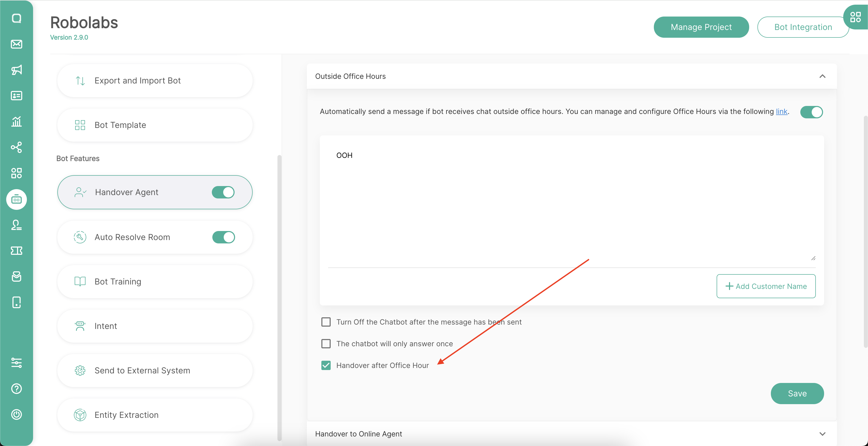Disable the Auto Resolve Room toggle
The width and height of the screenshot is (868, 446).
click(x=223, y=237)
